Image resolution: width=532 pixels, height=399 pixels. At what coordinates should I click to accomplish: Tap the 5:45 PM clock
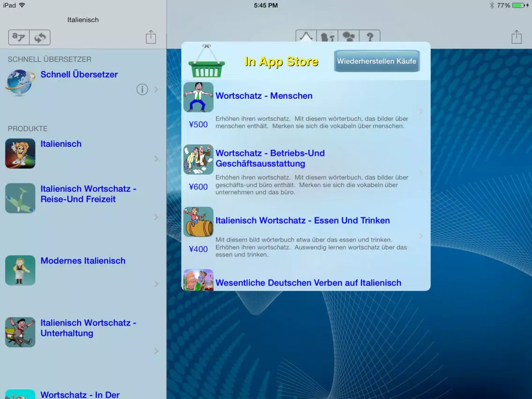(266, 5)
